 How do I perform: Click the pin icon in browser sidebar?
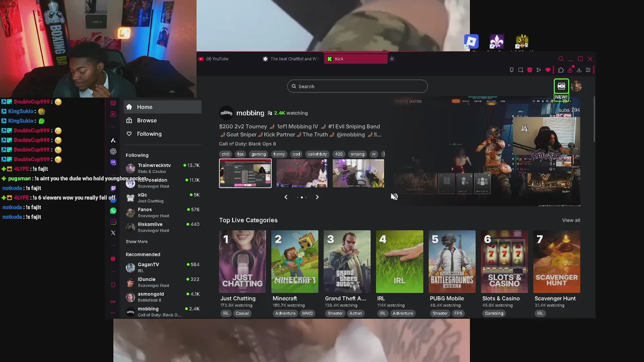pyautogui.click(x=113, y=285)
